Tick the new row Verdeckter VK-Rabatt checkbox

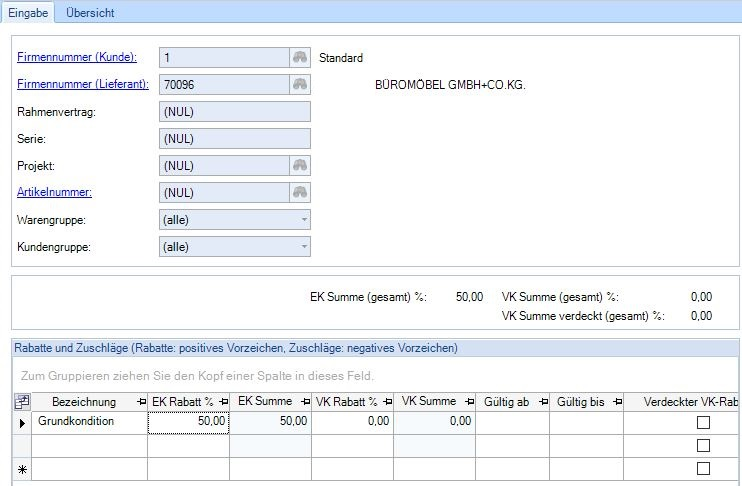(703, 469)
